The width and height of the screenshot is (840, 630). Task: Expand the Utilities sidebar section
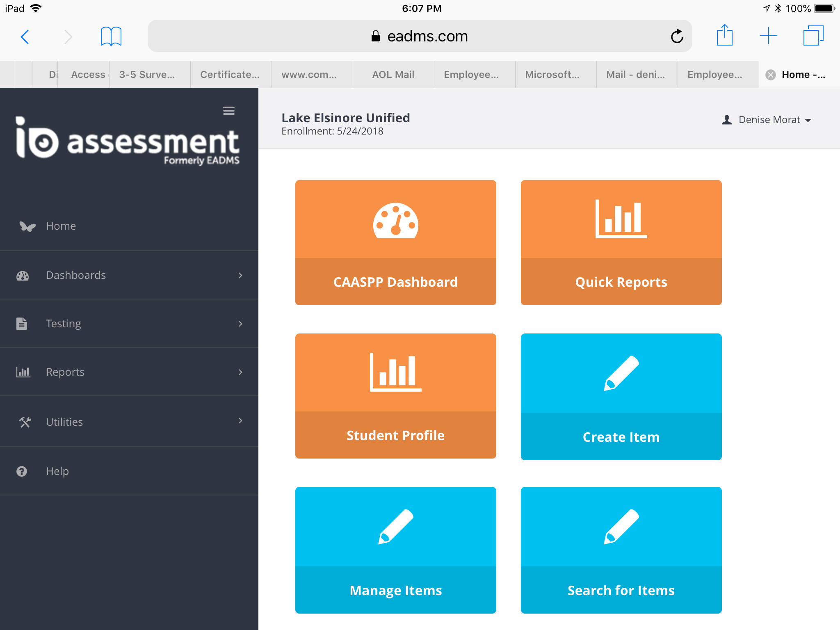[129, 422]
